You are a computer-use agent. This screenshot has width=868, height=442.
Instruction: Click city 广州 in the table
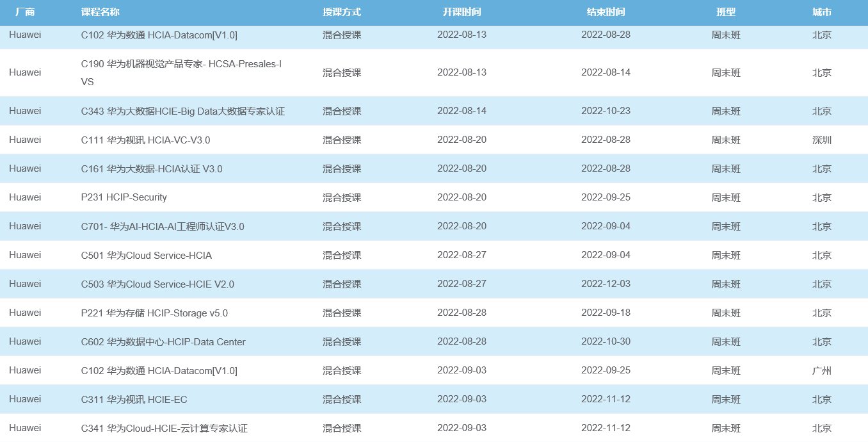pyautogui.click(x=822, y=371)
